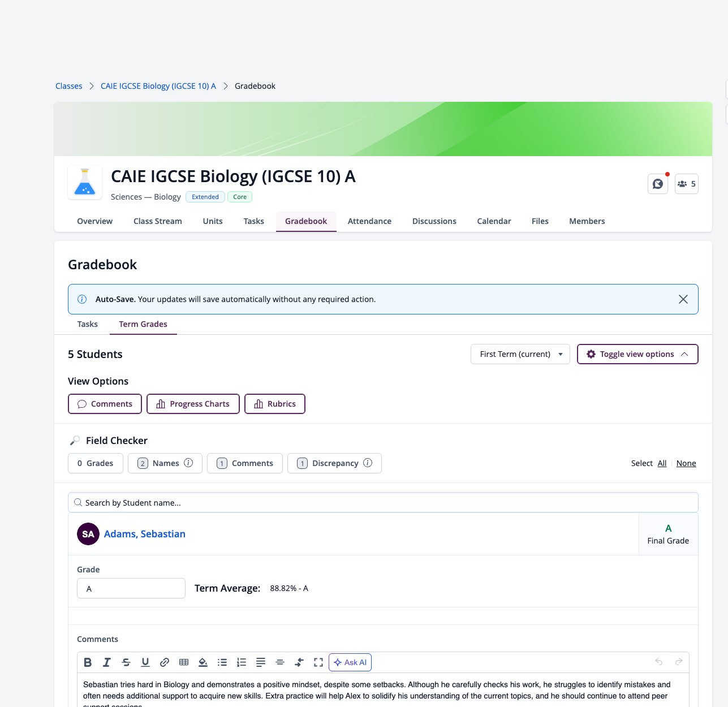
Task: Apply italic formatting in comments editor
Action: 107,662
